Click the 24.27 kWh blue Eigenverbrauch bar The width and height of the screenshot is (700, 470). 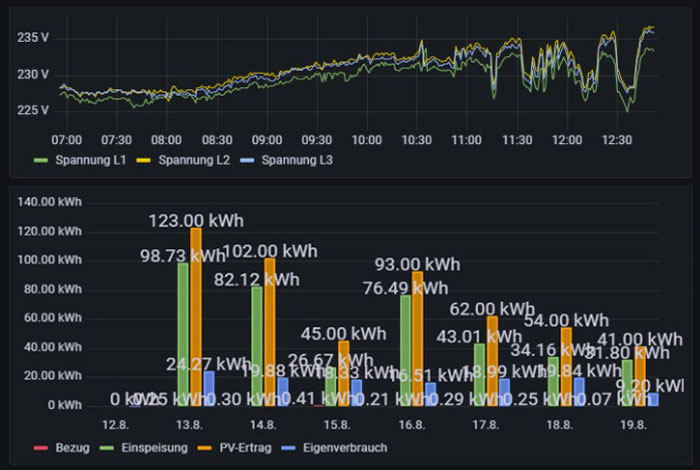[209, 389]
